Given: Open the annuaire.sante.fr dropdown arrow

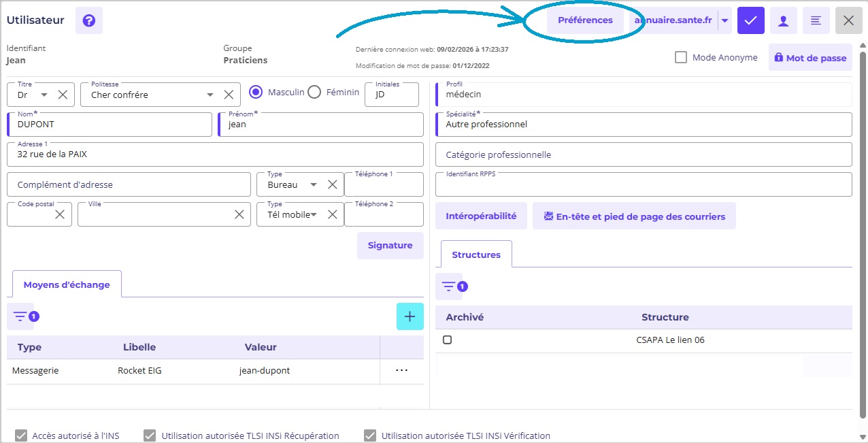Looking at the screenshot, I should click(724, 20).
